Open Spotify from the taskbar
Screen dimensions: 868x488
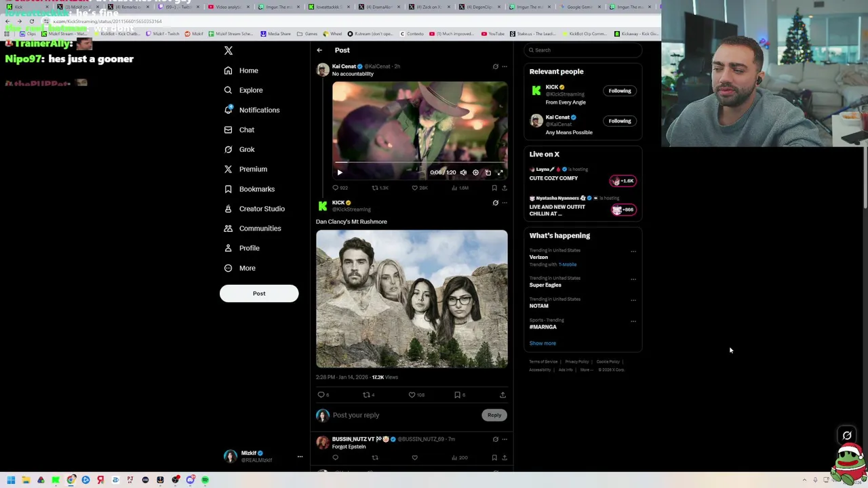click(205, 480)
